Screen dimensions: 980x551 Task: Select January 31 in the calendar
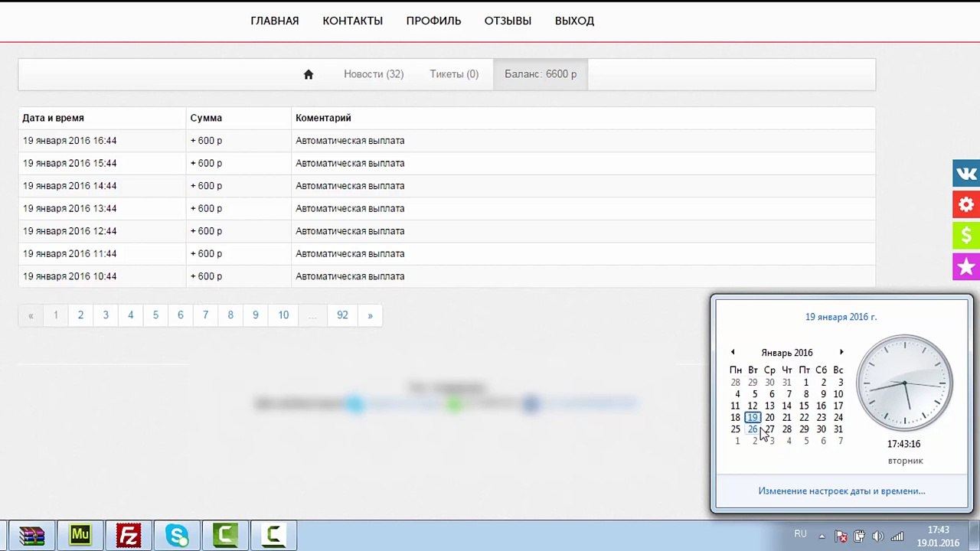[838, 429]
